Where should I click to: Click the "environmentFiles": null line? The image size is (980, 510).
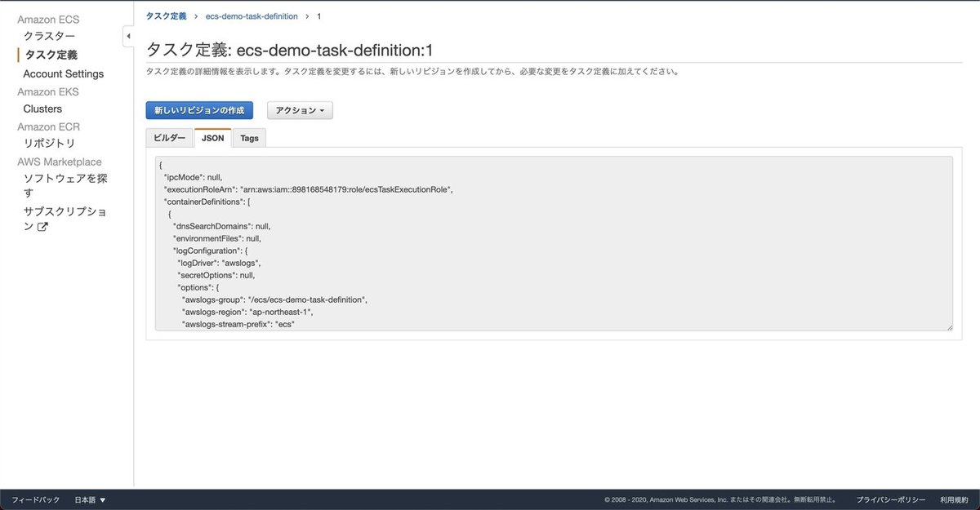[217, 238]
